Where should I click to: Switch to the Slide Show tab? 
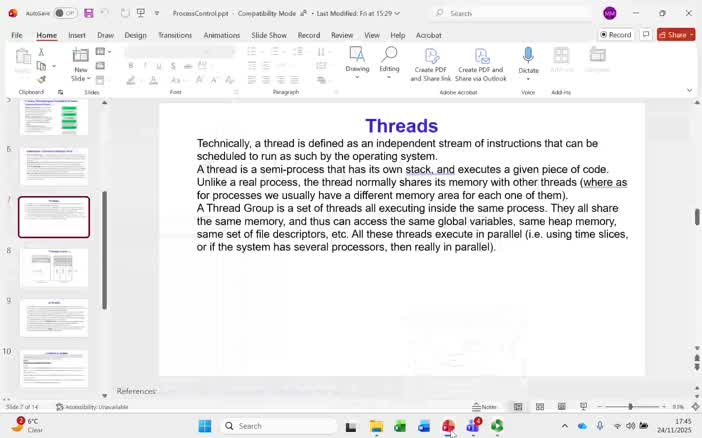click(x=269, y=35)
